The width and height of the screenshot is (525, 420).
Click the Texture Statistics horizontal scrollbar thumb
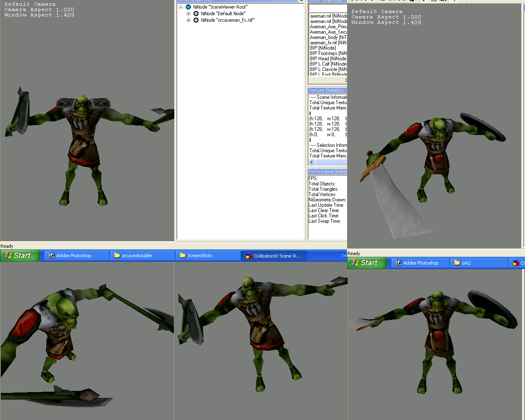coord(336,162)
